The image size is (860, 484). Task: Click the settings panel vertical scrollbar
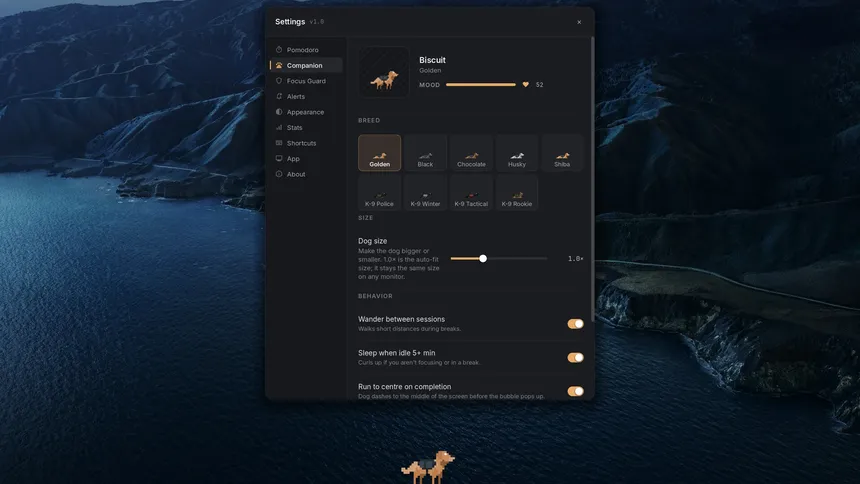pyautogui.click(x=592, y=181)
